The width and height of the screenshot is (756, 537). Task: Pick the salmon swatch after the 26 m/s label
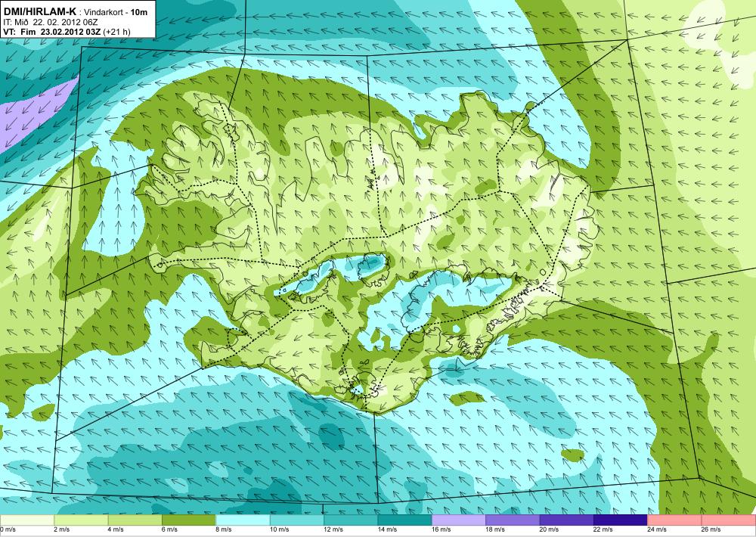[729, 520]
